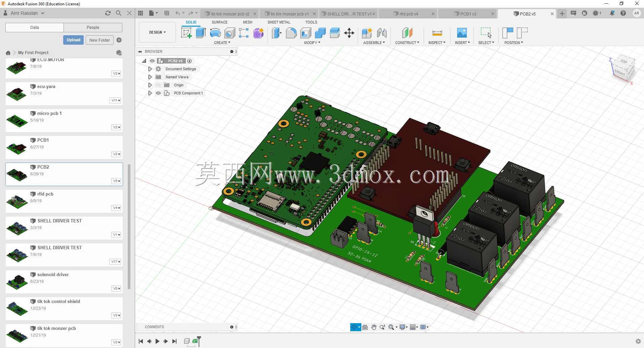Click the Revert Position icon
This screenshot has width=644, height=348.
pyautogui.click(x=522, y=33)
